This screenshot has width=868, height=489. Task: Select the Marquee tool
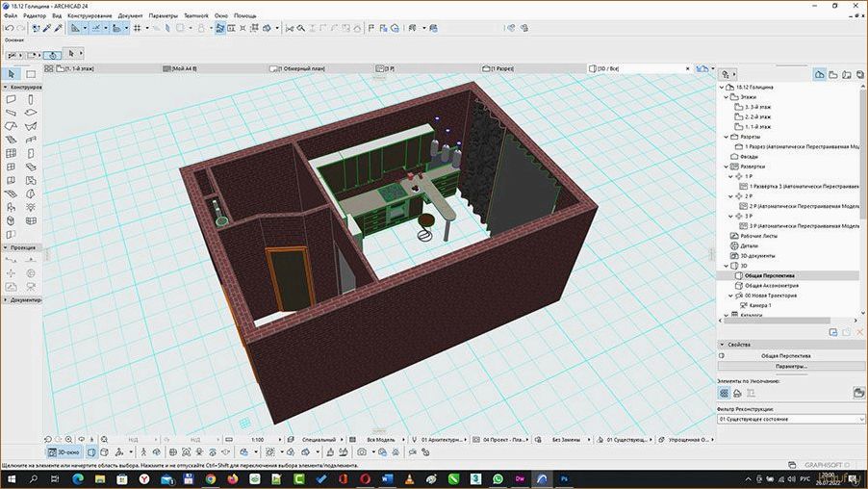[x=31, y=74]
